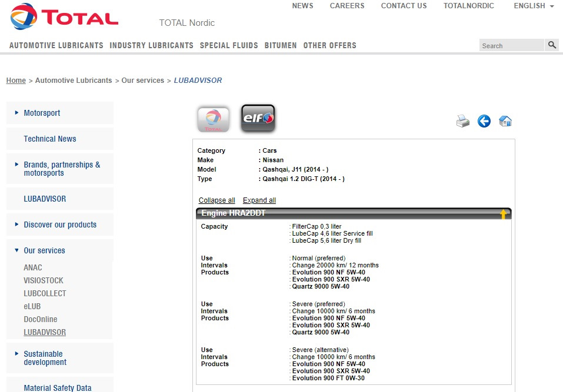Click Engine HRA2DDT section header
Screen dimensions: 563x392
click(x=354, y=213)
